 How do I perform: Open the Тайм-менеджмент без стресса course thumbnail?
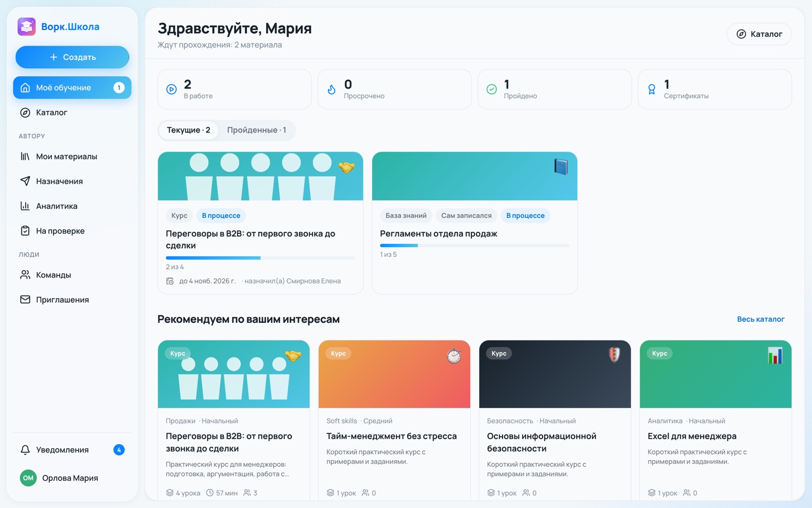point(394,374)
